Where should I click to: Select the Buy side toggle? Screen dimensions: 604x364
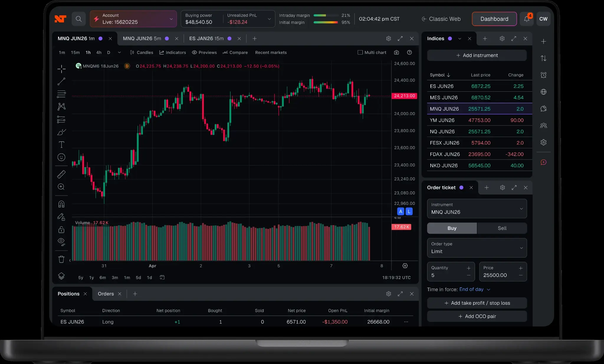click(x=452, y=228)
